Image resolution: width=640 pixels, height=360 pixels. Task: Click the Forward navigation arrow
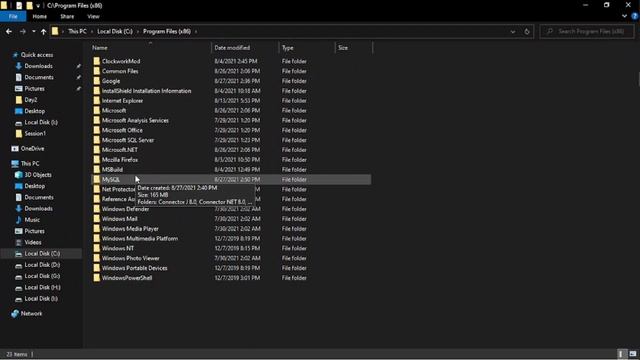coord(22,31)
